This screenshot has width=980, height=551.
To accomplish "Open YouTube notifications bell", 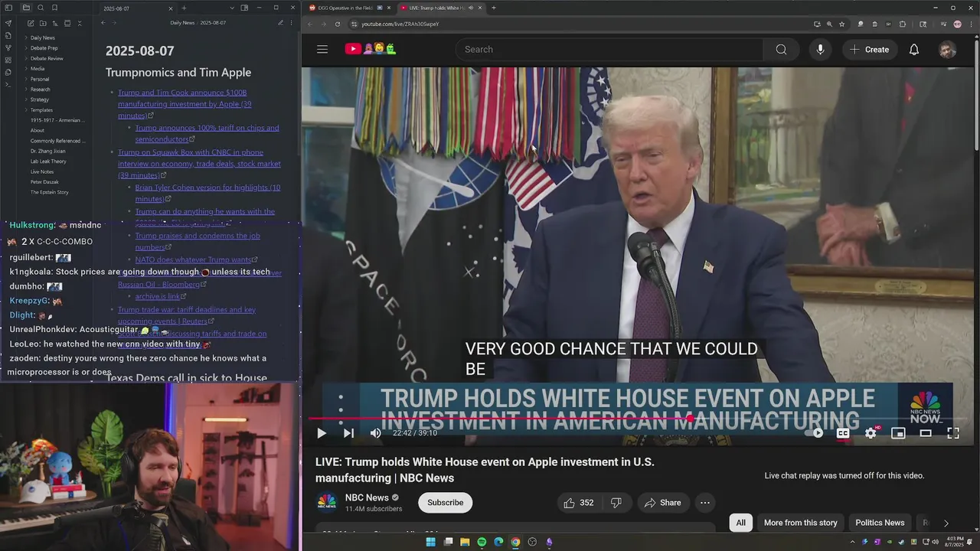I will (x=914, y=49).
